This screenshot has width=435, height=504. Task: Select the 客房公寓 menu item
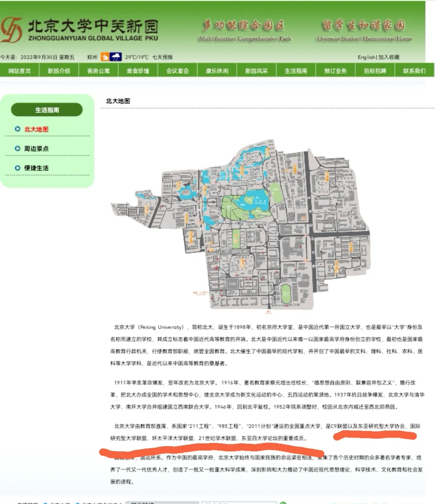(x=98, y=71)
